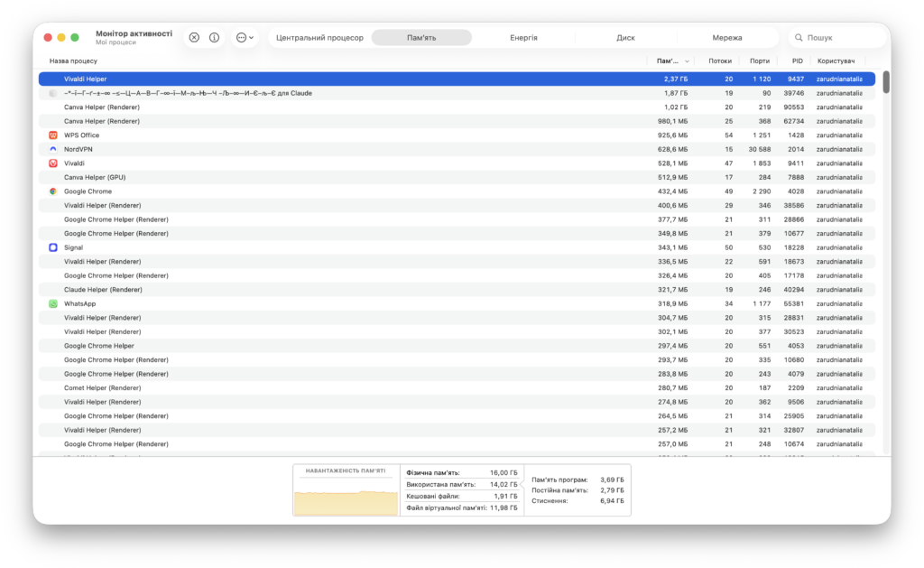Sort processes by PID column header

pyautogui.click(x=797, y=61)
